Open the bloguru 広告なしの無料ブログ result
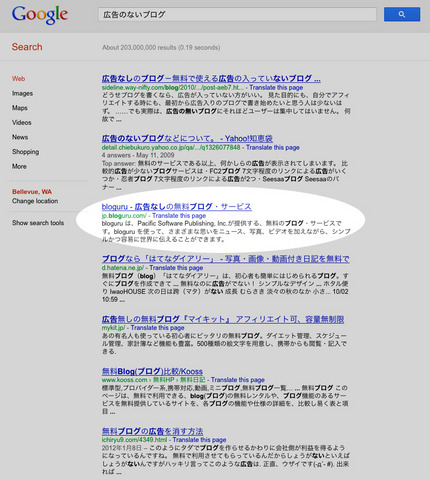The height and width of the screenshot is (479, 430). coord(177,207)
